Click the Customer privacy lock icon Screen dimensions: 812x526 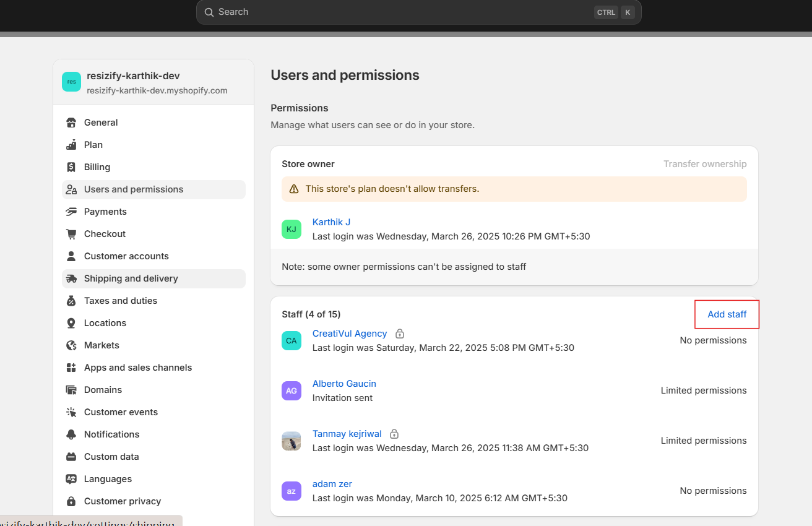pos(71,501)
